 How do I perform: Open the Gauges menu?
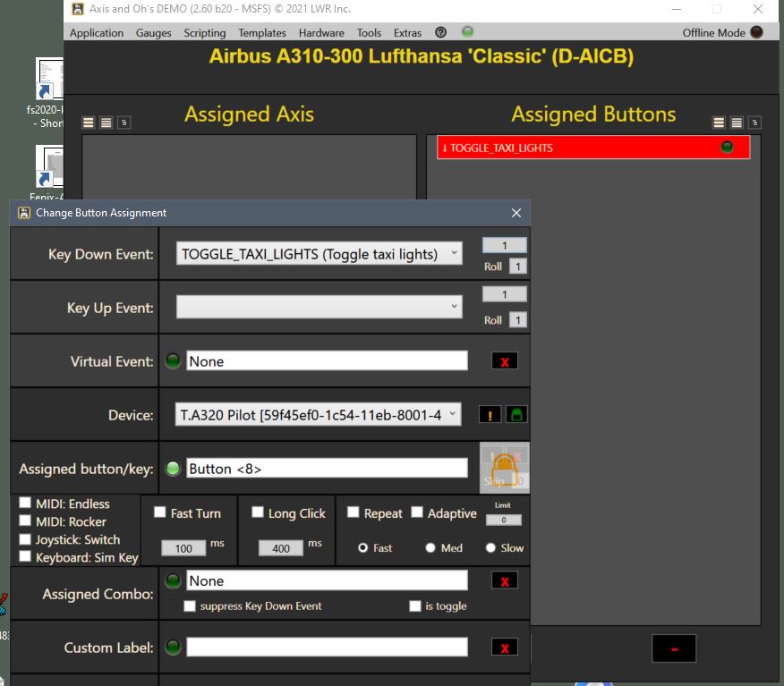point(154,33)
